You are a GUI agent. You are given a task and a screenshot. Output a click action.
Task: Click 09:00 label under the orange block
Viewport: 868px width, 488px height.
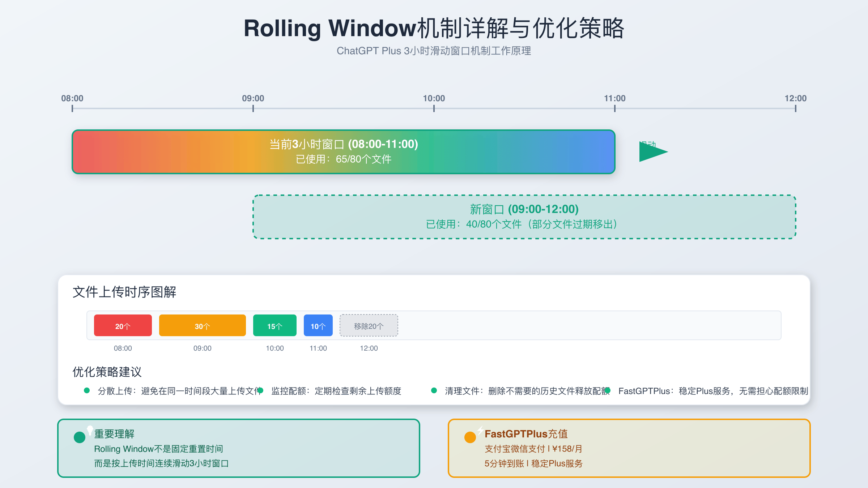point(203,348)
